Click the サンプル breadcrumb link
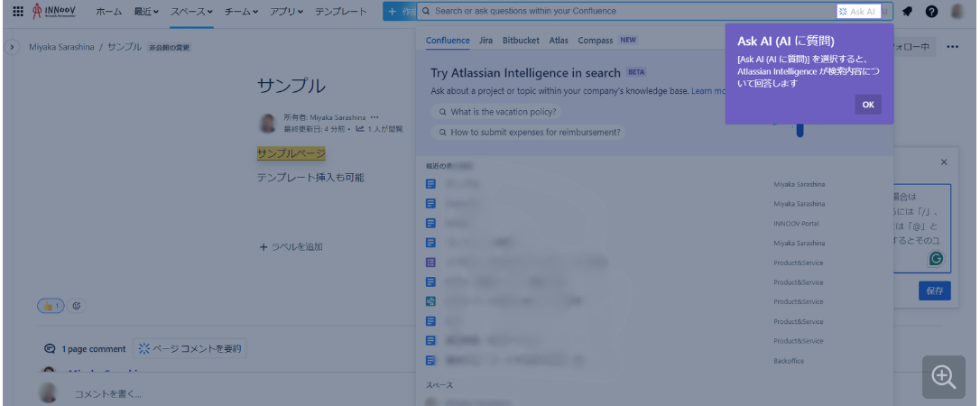Image resolution: width=980 pixels, height=406 pixels. tap(124, 47)
